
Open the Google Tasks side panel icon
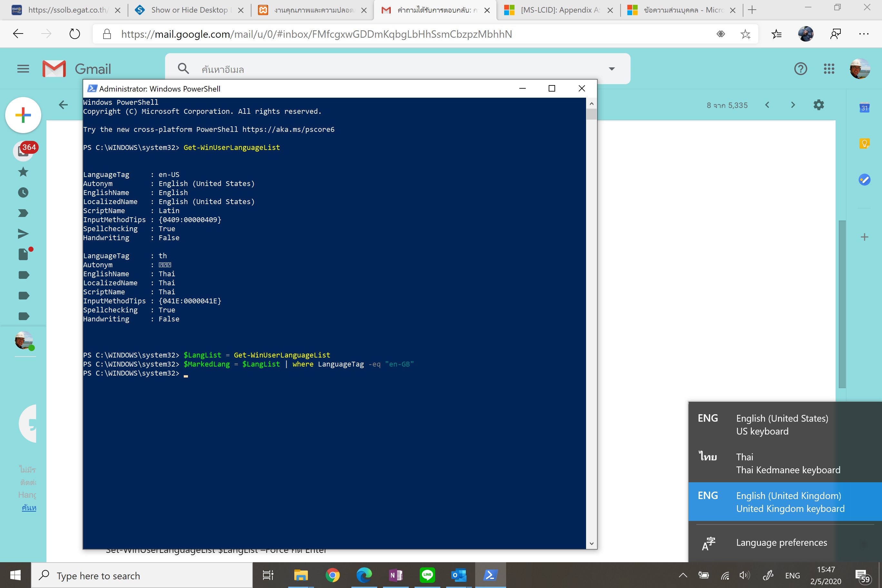pyautogui.click(x=864, y=180)
